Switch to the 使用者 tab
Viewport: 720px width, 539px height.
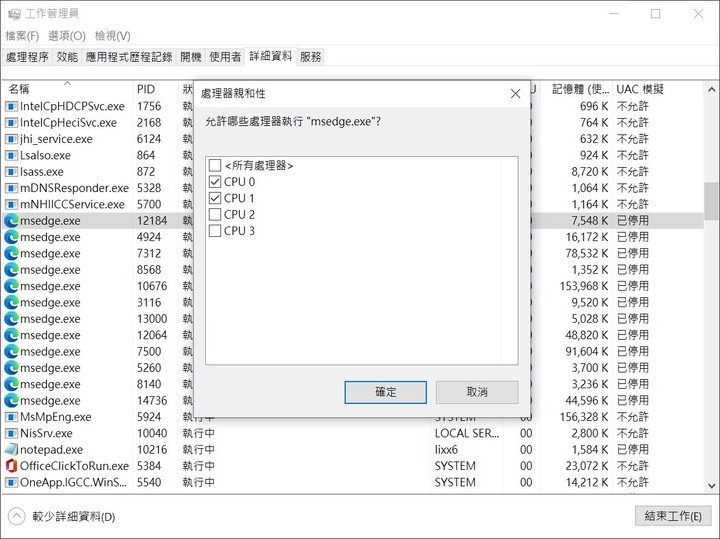tap(225, 57)
